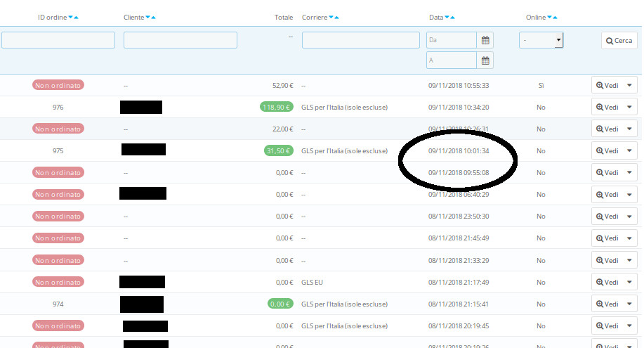Screen dimensions: 644x348
Task: Select order ID 976 cell
Action: [x=58, y=107]
